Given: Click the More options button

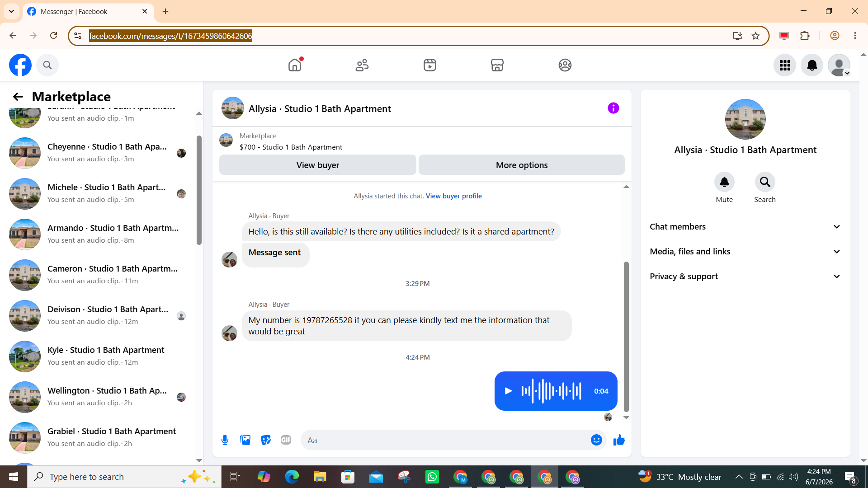Looking at the screenshot, I should (521, 165).
